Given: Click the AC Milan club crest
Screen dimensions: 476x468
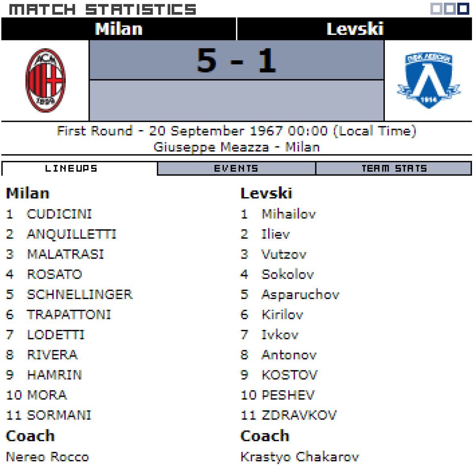Looking at the screenshot, I should tap(45, 80).
